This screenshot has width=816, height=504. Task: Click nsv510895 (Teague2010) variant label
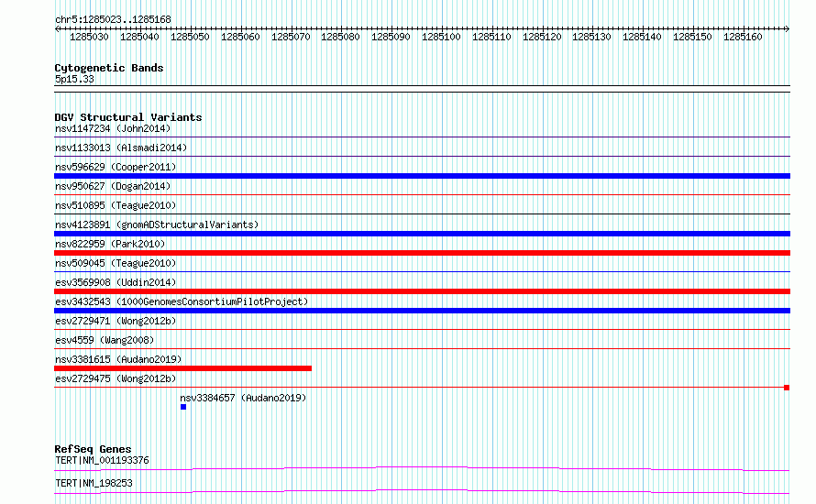pyautogui.click(x=116, y=205)
